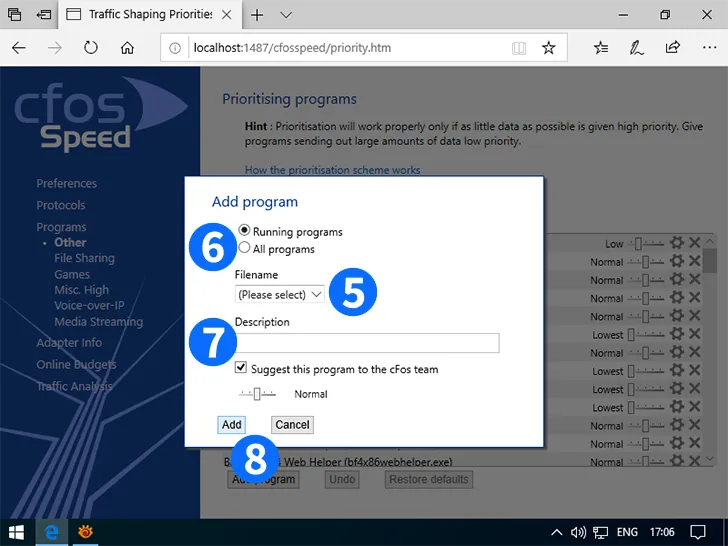The width and height of the screenshot is (728, 546).
Task: Click the 17:06 clock
Action: (x=662, y=532)
